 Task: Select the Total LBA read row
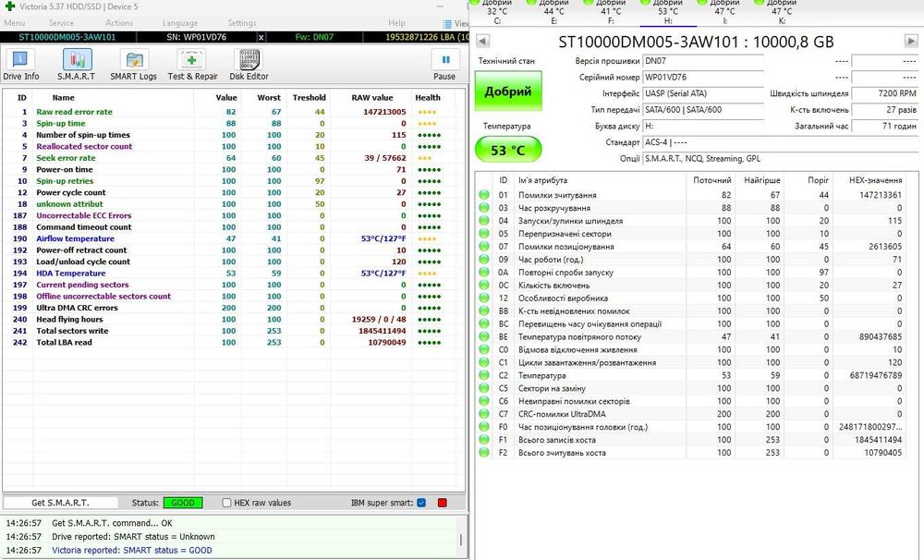[230, 343]
